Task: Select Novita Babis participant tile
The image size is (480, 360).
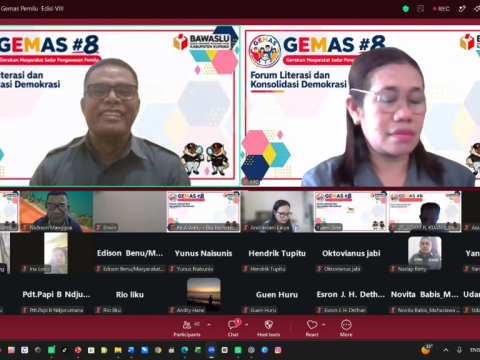Action: click(425, 295)
